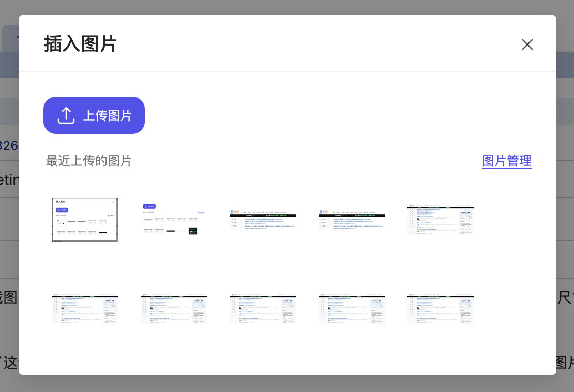Select the fourth thumbnail in the bottom row
This screenshot has width=574, height=392.
pyautogui.click(x=352, y=309)
